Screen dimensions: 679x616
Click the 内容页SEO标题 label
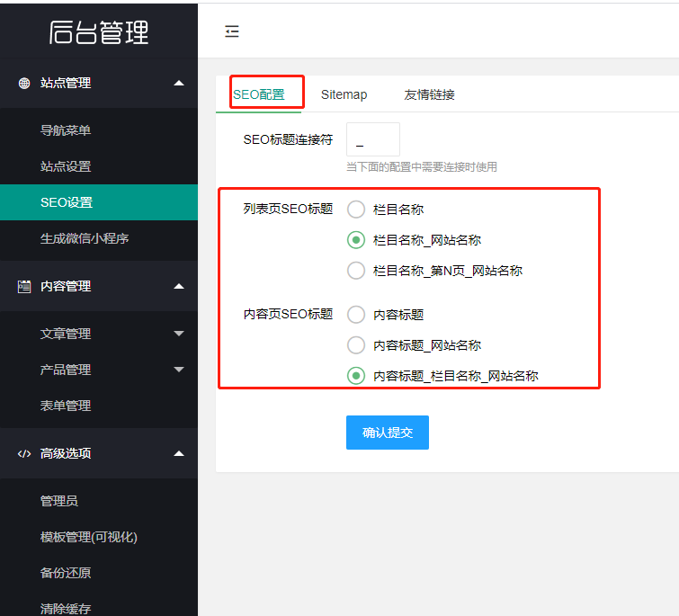(288, 314)
